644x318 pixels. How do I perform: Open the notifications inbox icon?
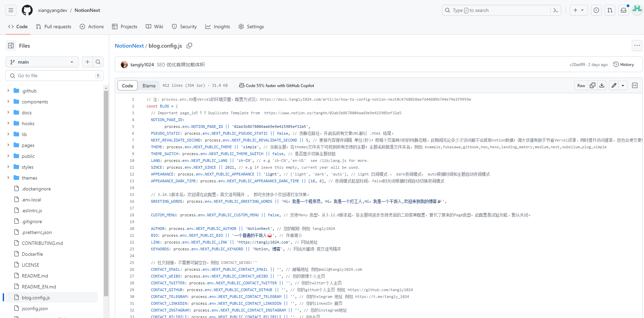[x=624, y=10]
